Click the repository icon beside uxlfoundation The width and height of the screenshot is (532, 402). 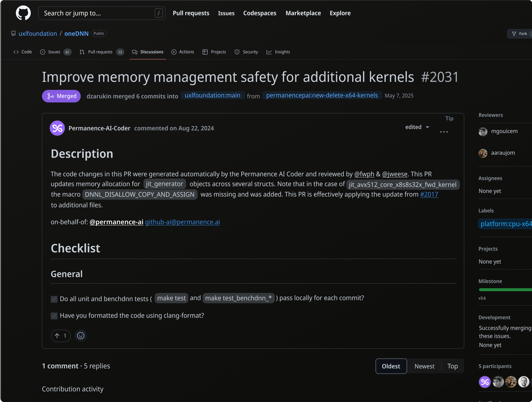click(x=13, y=33)
